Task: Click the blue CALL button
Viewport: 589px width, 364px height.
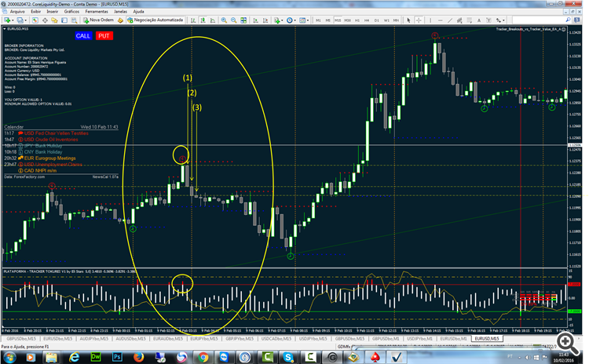Action: pos(83,35)
